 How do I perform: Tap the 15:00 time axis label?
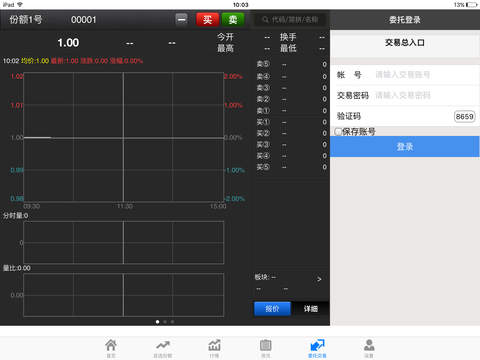pyautogui.click(x=218, y=206)
